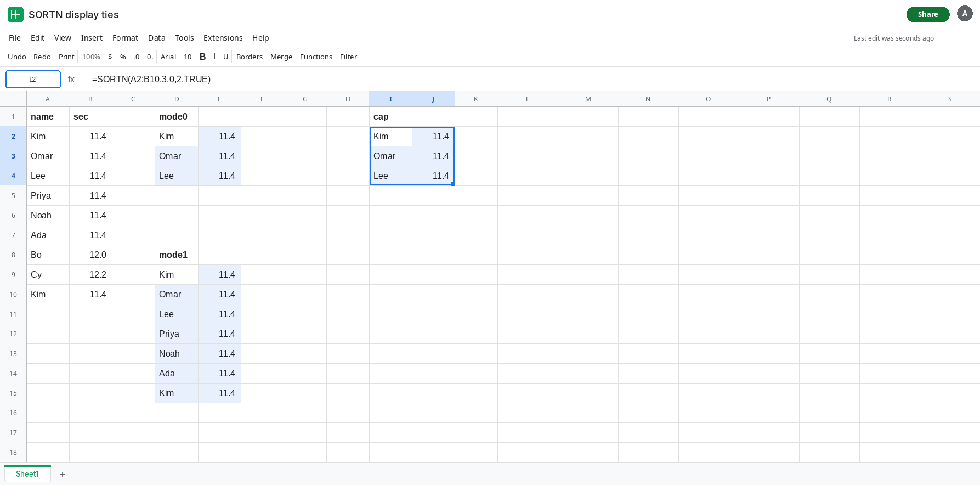Viewport: 980px width, 485px height.
Task: Click the document title 'SORTN display ties'
Action: [73, 15]
